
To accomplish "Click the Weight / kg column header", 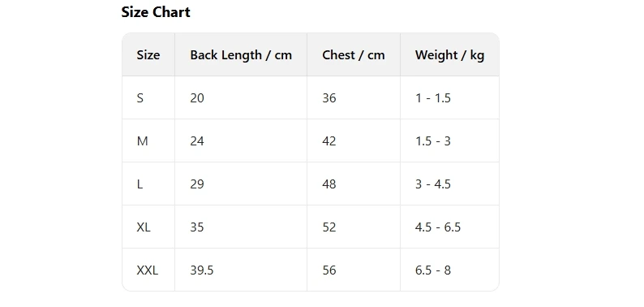I will coord(449,54).
